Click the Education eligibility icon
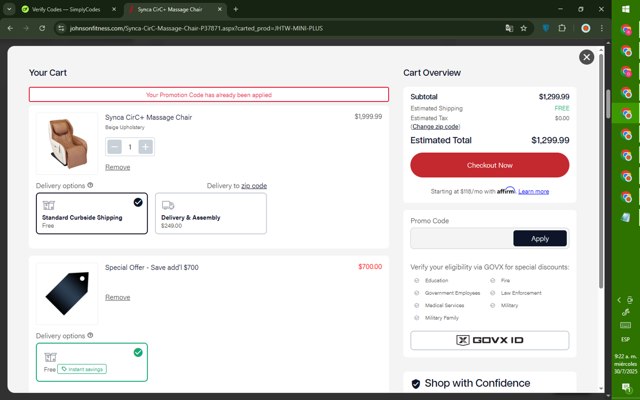This screenshot has width=640, height=400. click(417, 280)
